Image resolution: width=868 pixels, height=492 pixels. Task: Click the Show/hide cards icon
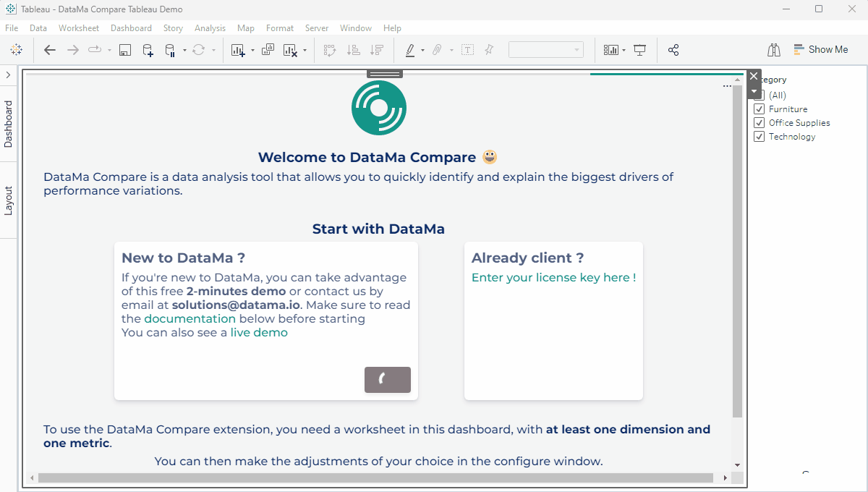(x=611, y=50)
